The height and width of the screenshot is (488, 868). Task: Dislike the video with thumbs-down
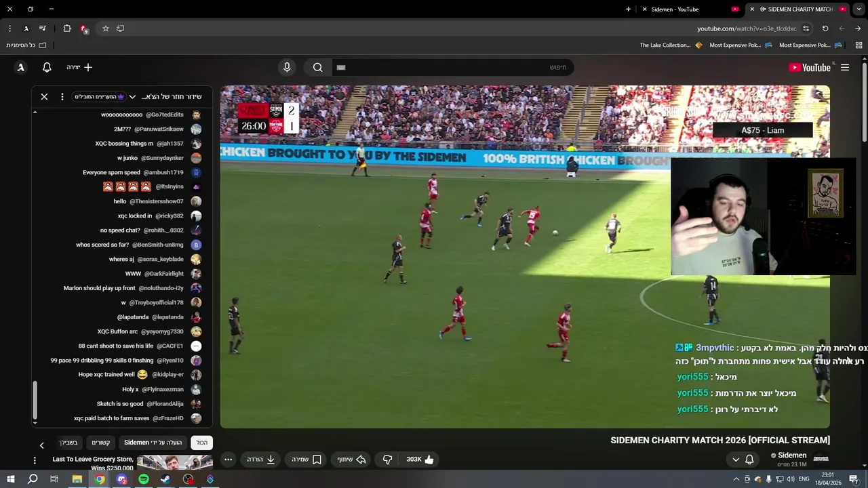click(387, 460)
